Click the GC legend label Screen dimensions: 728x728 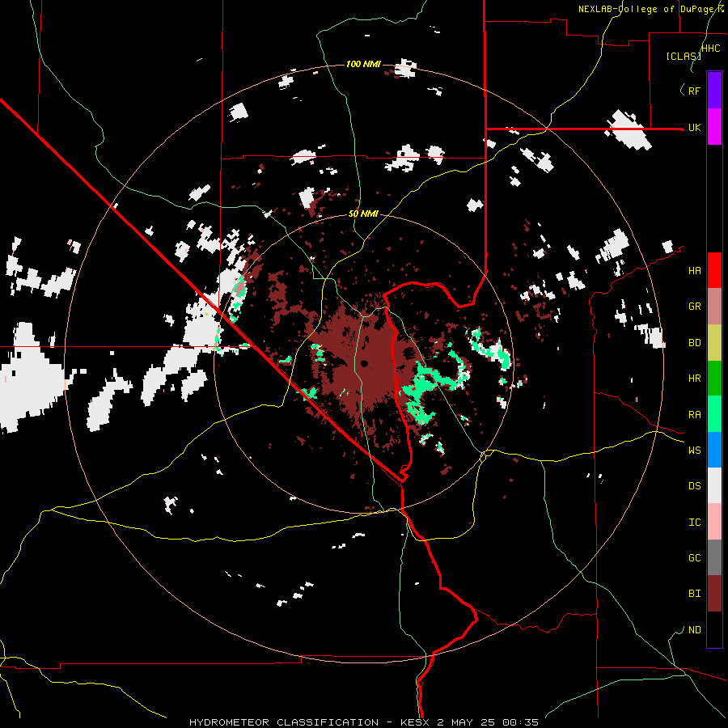tap(694, 558)
